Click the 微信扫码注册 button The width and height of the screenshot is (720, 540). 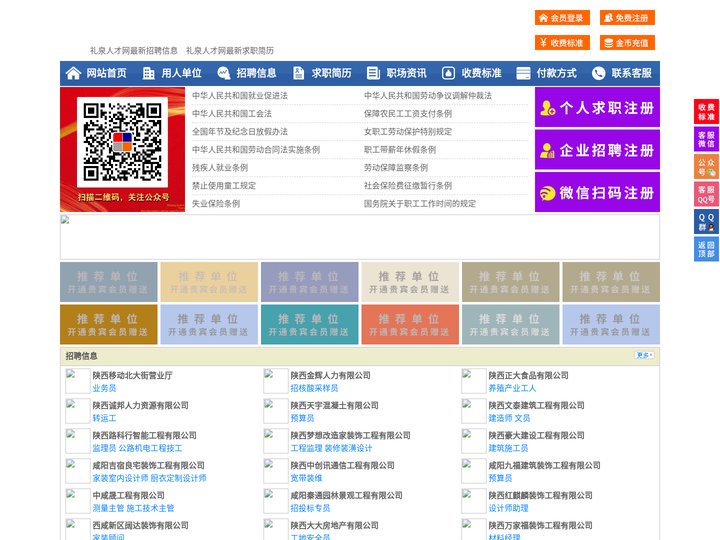597,192
